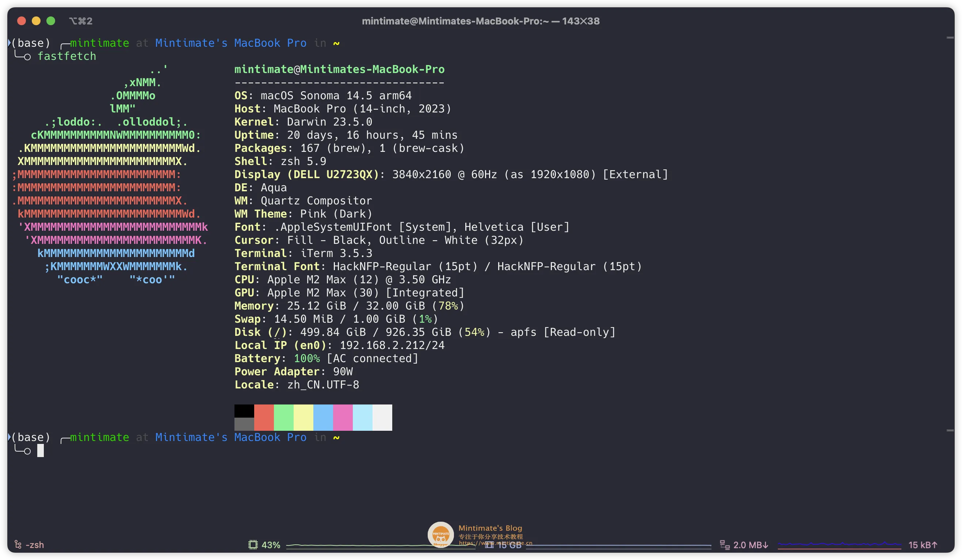Minimize the terminal using the yellow button
This screenshot has width=962, height=560.
[36, 21]
